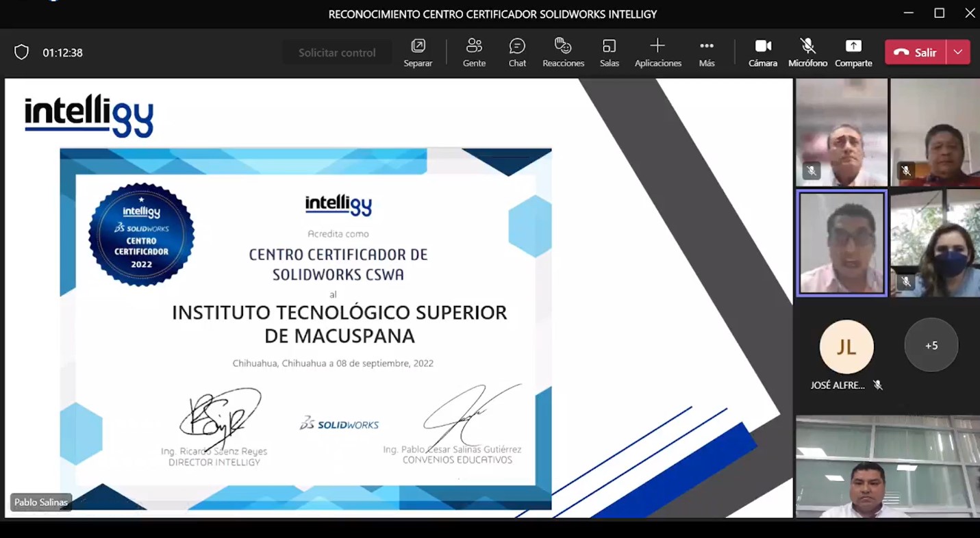The image size is (980, 538).
Task: Maximize the meeting window
Action: 940,13
